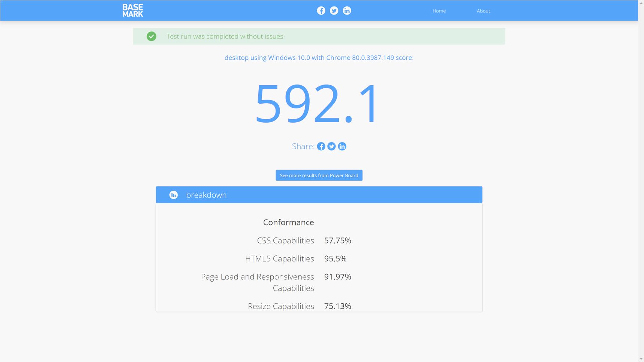Click the page scrollbar down arrow
The width and height of the screenshot is (644, 362).
641,359
